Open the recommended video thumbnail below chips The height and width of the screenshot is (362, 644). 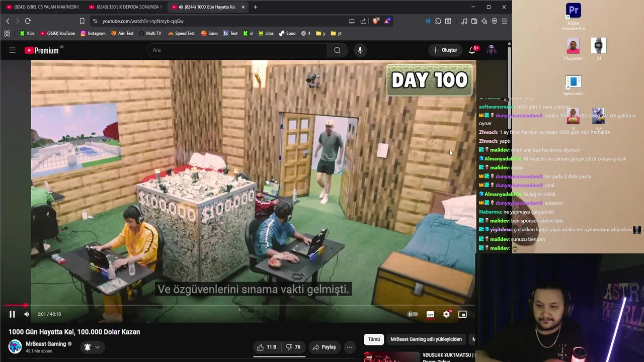[391, 356]
